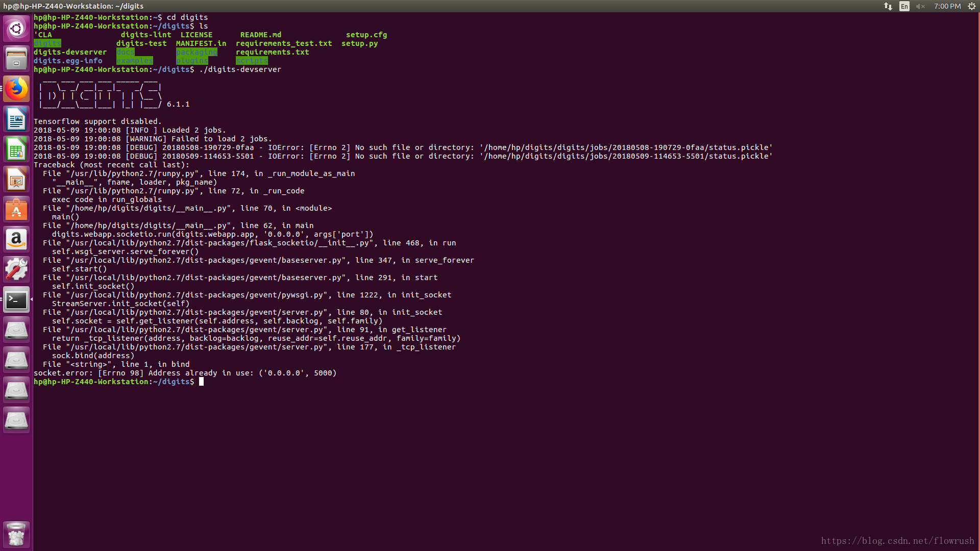The image size is (980, 551).
Task: Click digits-lint in the listing
Action: 146,35
